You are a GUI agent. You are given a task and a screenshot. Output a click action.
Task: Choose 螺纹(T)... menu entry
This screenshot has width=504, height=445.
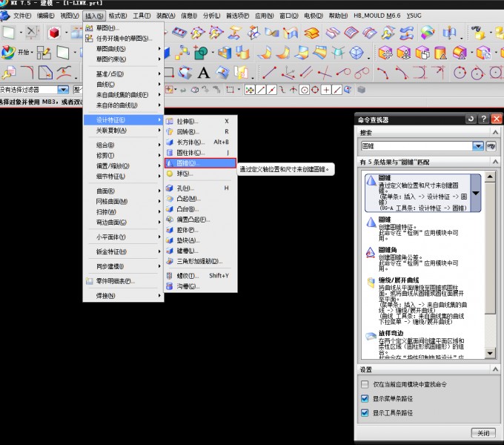(x=201, y=276)
